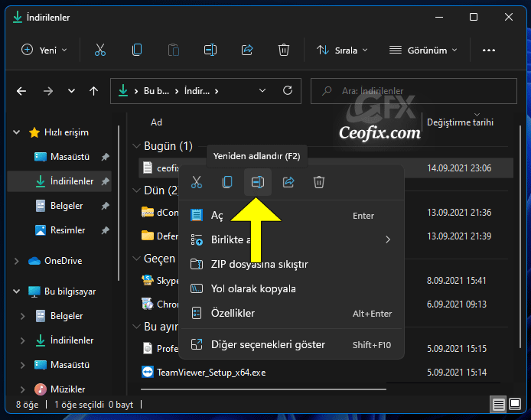Click the Delete trash icon in top toolbar
The image size is (531, 420).
click(x=284, y=50)
